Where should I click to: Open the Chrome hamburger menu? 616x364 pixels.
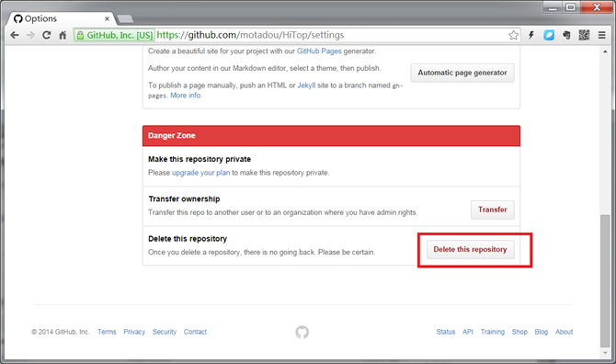point(601,35)
